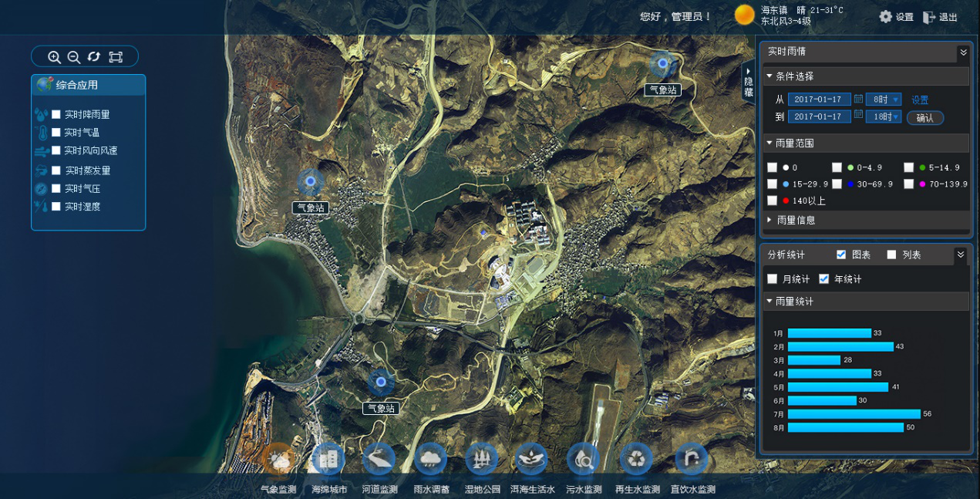980x499 pixels.
Task: Enable the 实时降雨量 checkbox
Action: tap(56, 114)
